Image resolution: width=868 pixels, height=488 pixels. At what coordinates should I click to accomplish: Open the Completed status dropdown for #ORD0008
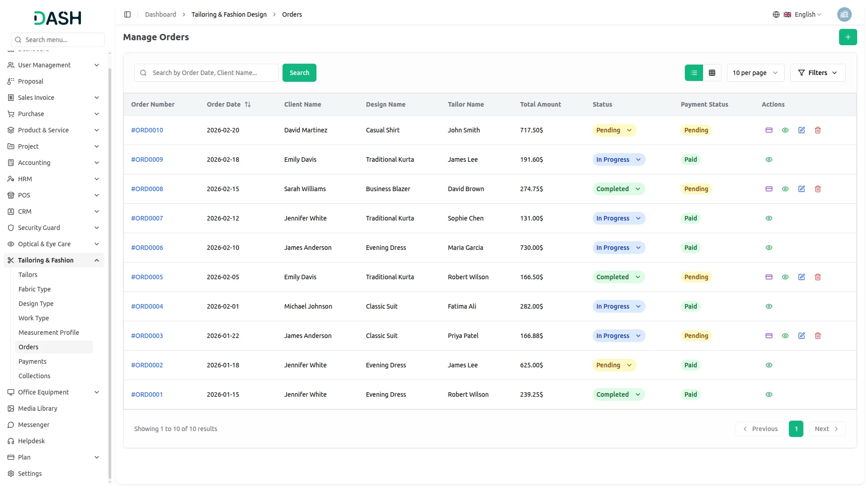tap(618, 189)
